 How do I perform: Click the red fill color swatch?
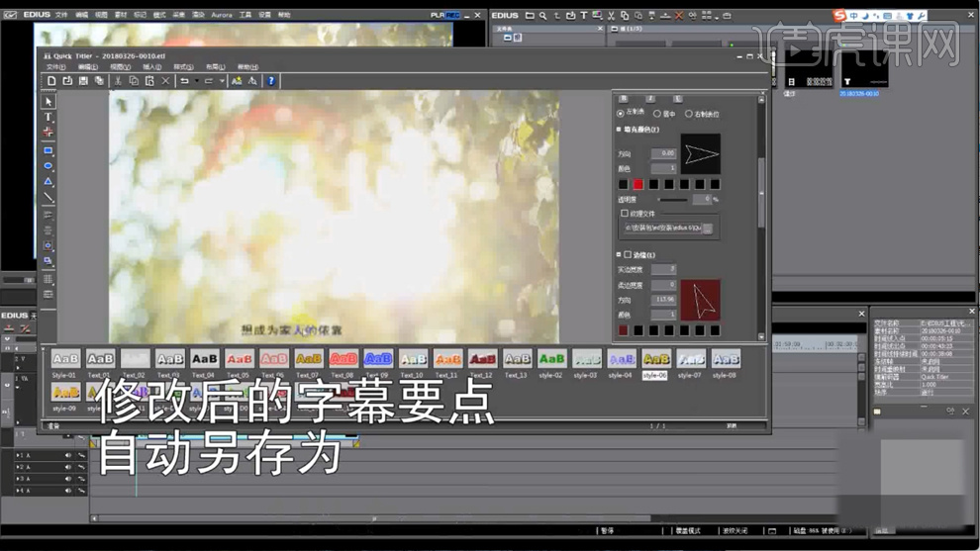638,184
